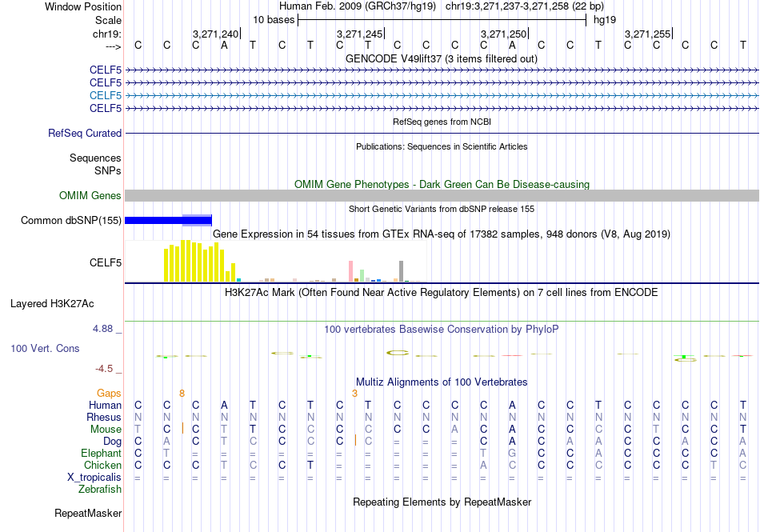The image size is (760, 532).
Task: Click the blue dbSNP variant item
Action: coord(168,221)
